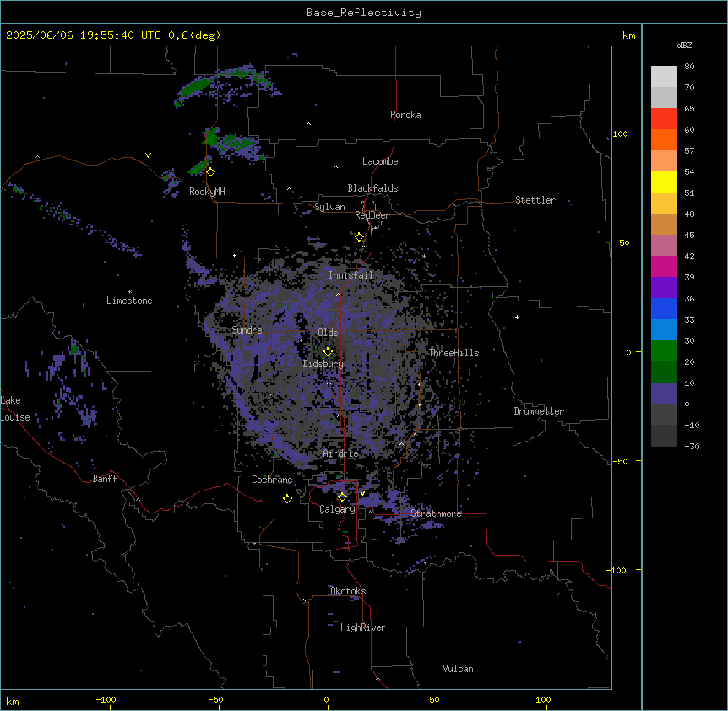Click the Banff label
Viewport: 728px width, 711px height.
pyautogui.click(x=105, y=479)
